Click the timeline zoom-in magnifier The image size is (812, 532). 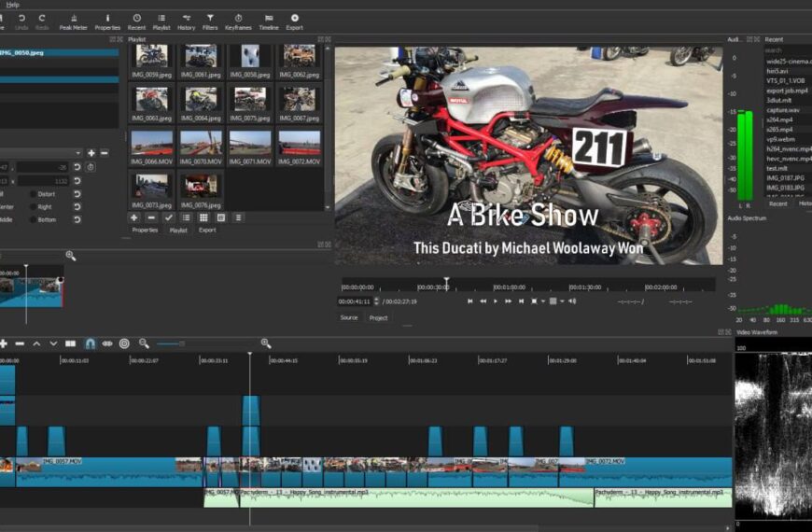(266, 343)
